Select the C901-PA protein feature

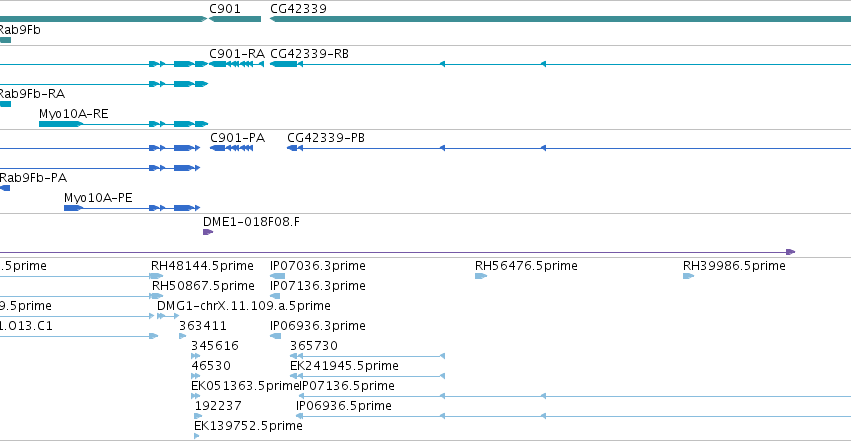coord(232,148)
